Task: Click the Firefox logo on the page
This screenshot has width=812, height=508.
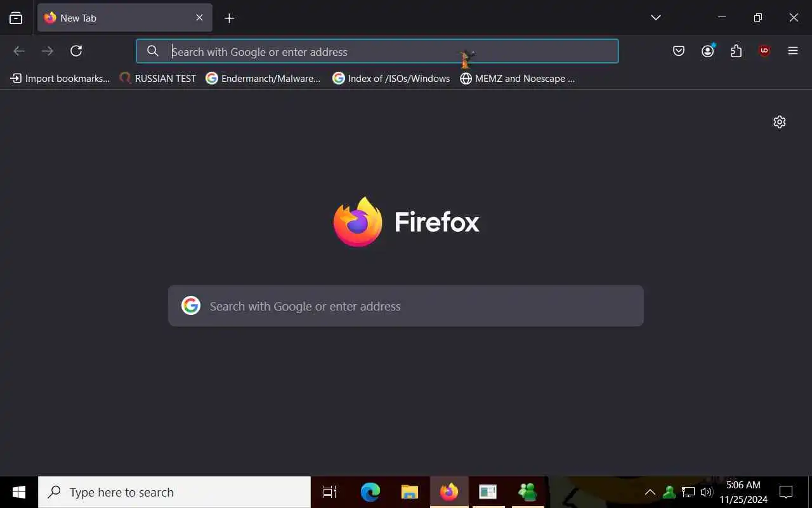Action: 358,222
